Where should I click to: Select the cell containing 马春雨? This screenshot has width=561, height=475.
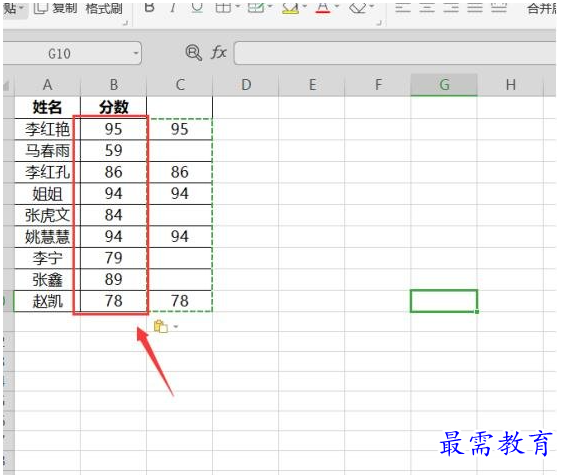point(48,151)
